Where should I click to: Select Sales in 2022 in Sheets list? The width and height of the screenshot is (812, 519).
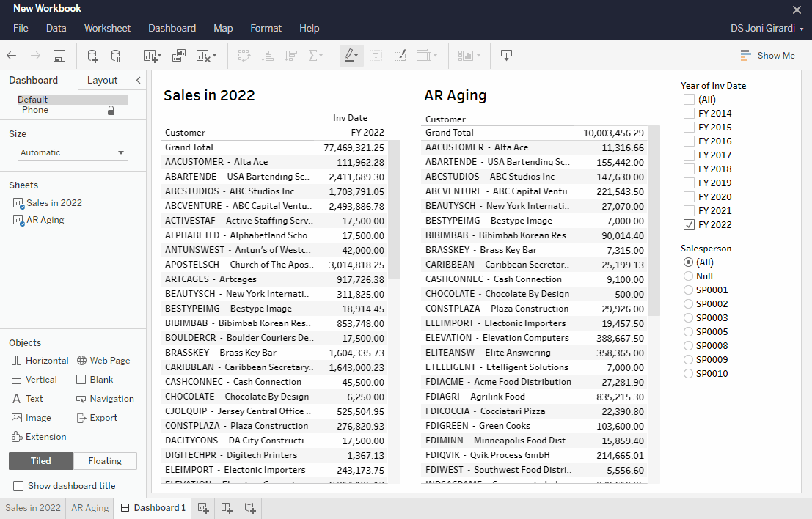(x=54, y=203)
